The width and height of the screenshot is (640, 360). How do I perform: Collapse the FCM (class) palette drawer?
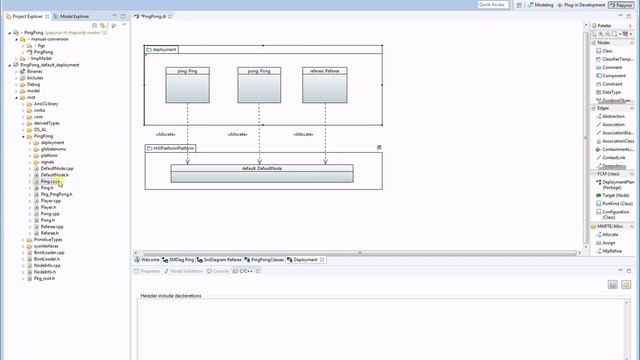pos(613,174)
